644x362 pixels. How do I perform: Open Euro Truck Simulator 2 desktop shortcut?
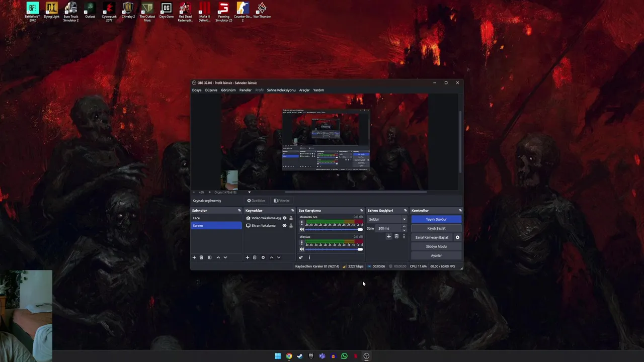(71, 12)
